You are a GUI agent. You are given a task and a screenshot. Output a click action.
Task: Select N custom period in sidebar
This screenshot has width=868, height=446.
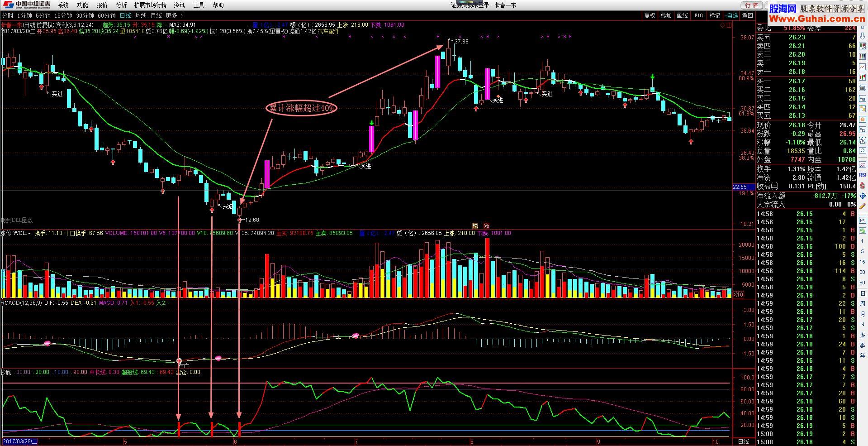click(863, 324)
